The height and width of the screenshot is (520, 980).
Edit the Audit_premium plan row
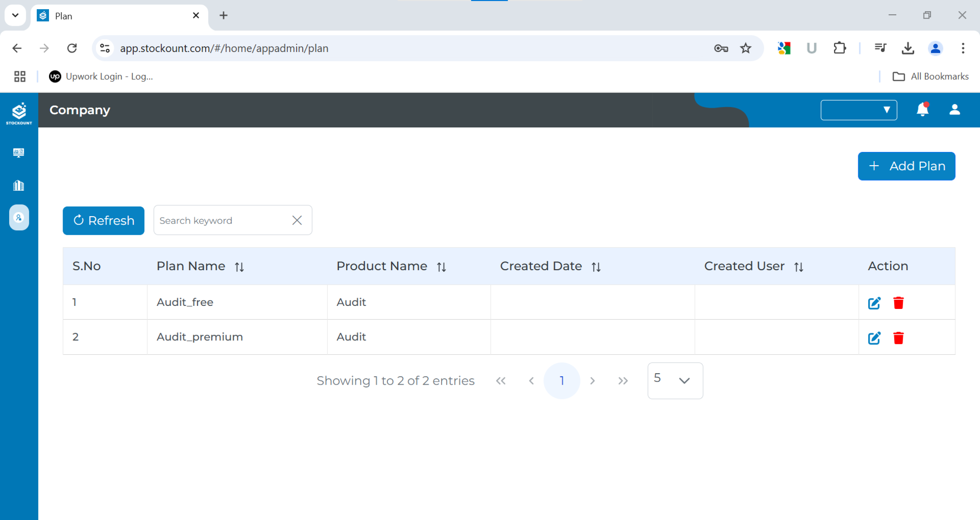click(x=874, y=337)
